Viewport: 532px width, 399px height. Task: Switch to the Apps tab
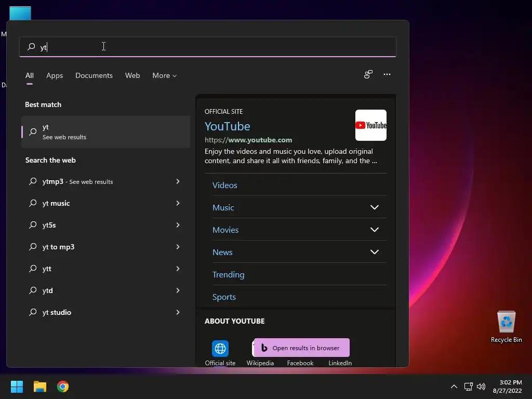click(55, 75)
